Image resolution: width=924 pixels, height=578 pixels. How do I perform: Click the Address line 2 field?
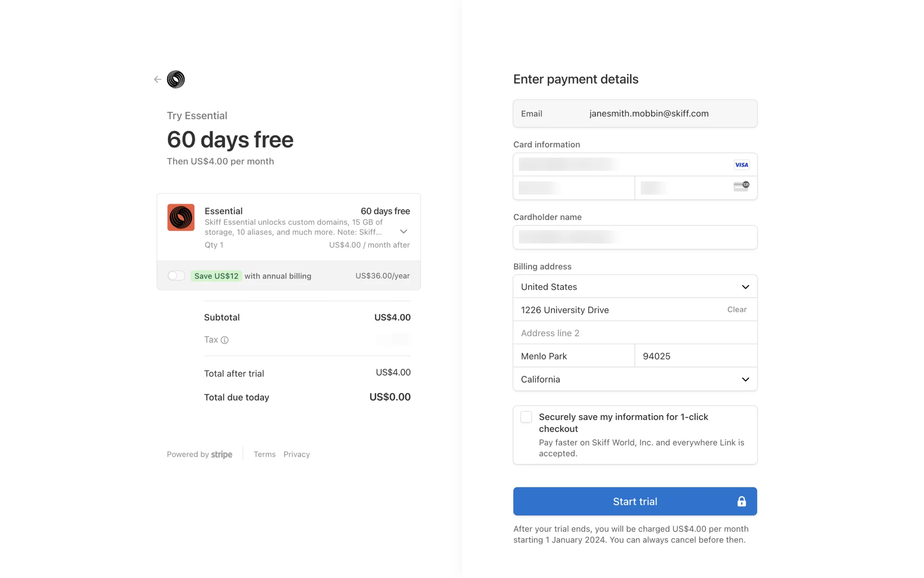pyautogui.click(x=635, y=333)
